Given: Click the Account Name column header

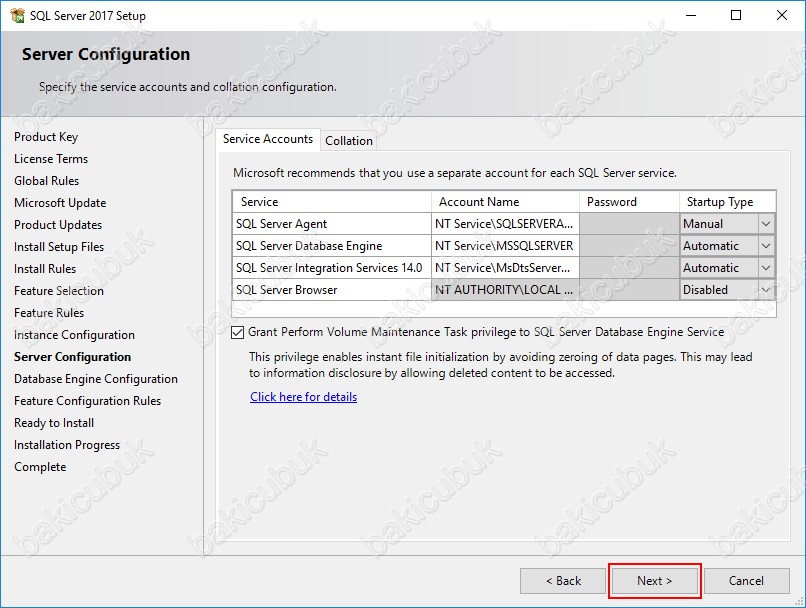Looking at the screenshot, I should pos(505,202).
